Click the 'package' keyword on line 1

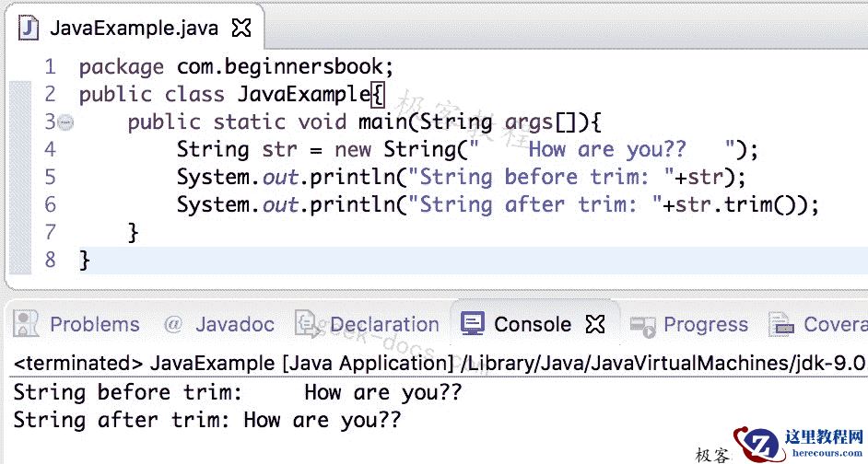click(122, 68)
